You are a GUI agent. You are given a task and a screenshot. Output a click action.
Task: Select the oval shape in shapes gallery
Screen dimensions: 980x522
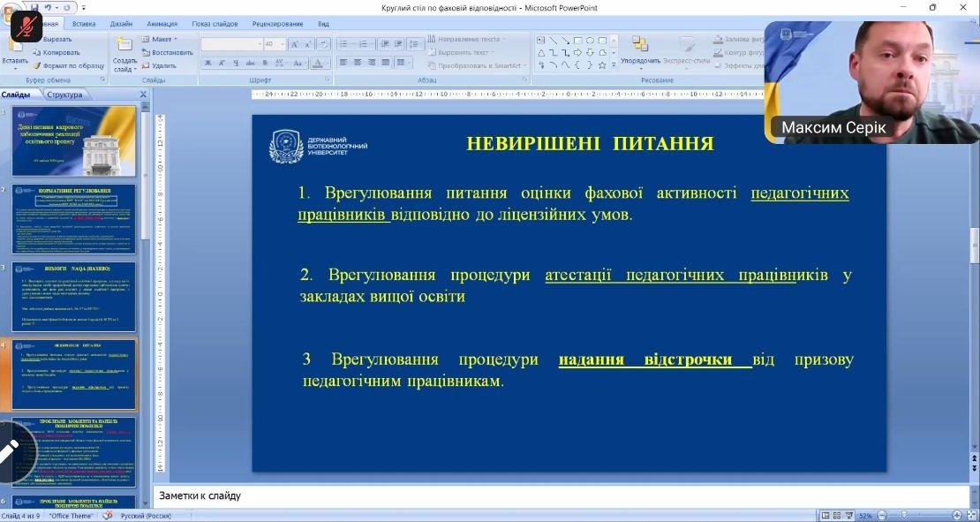[590, 40]
